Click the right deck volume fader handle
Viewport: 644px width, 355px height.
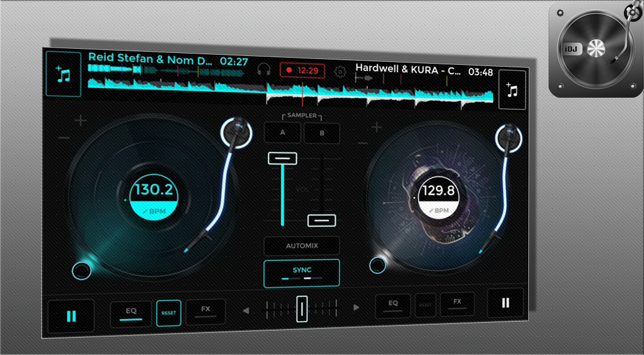(321, 221)
